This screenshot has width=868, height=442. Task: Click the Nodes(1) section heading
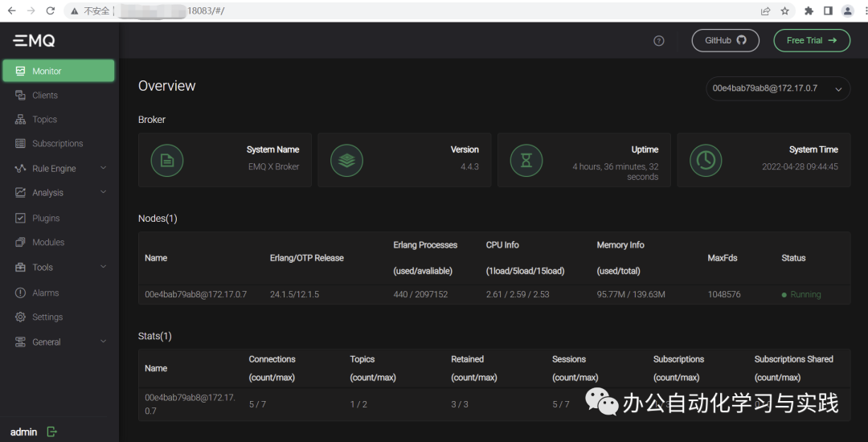tap(158, 219)
